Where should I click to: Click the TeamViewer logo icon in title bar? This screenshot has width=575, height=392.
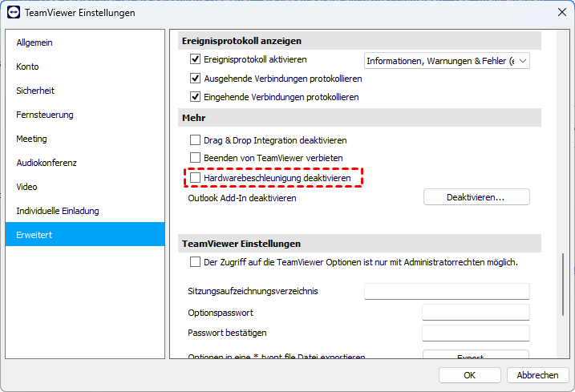pyautogui.click(x=14, y=13)
